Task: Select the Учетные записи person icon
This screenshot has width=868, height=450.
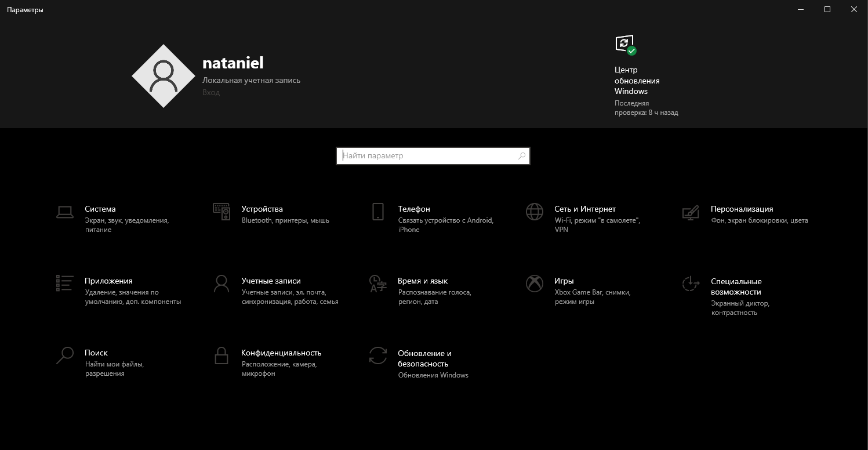Action: (x=221, y=284)
